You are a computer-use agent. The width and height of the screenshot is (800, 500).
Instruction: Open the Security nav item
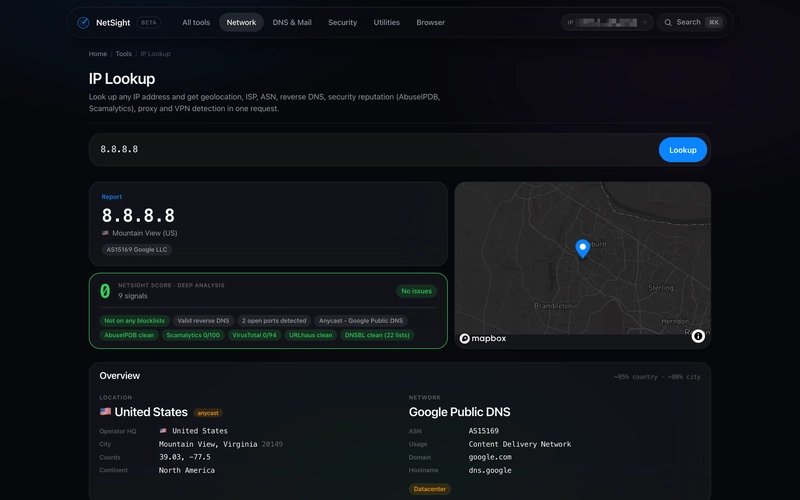[342, 22]
